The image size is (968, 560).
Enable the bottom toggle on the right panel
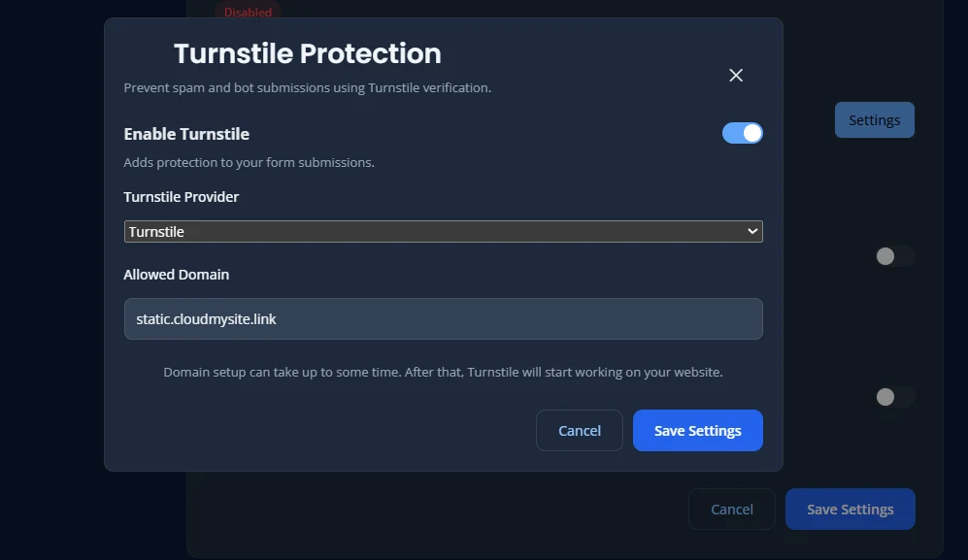coord(893,397)
